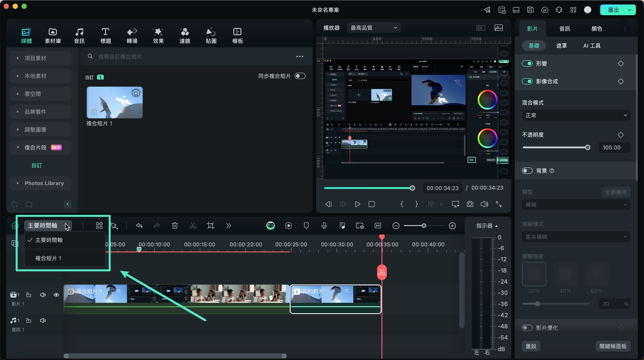Toggle the 形變 transform switch
Image resolution: width=644 pixels, height=360 pixels.
tap(527, 63)
